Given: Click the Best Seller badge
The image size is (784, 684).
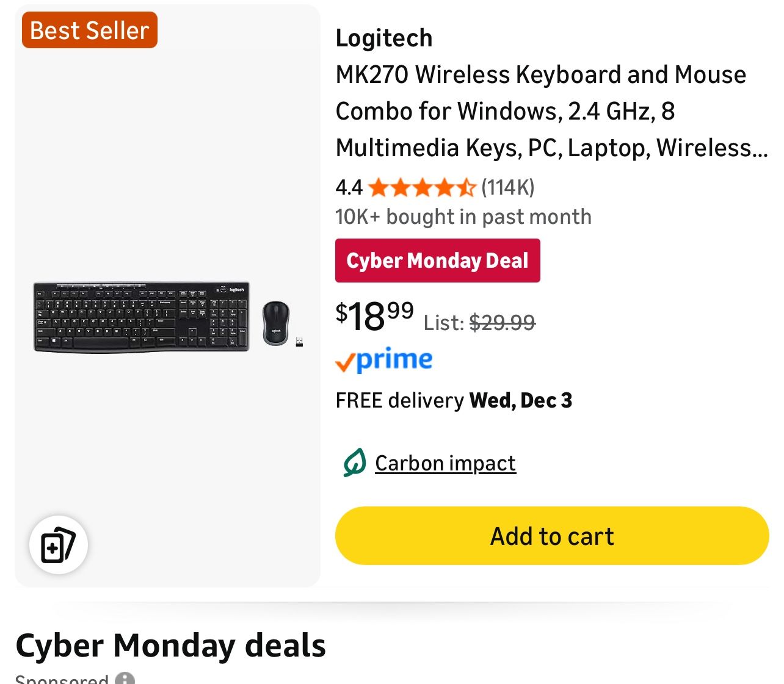Looking at the screenshot, I should tap(90, 31).
